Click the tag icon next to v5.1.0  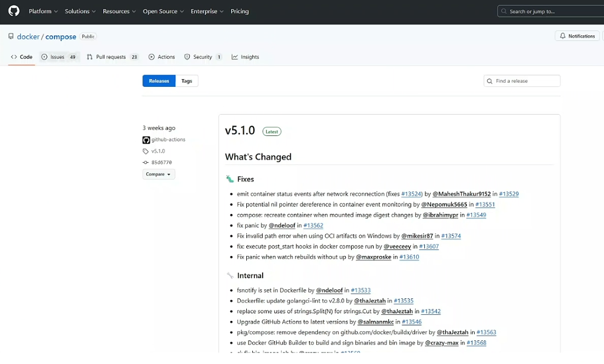(x=146, y=151)
